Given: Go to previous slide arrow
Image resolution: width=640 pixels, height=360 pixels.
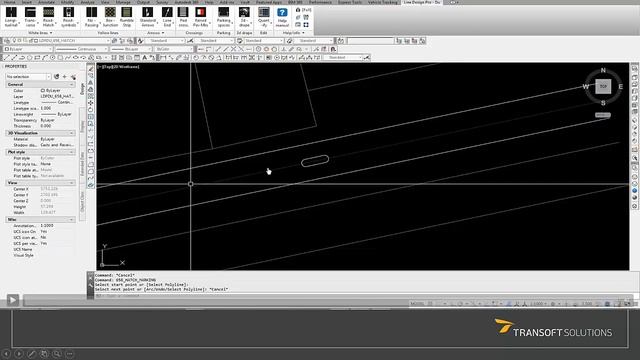Looking at the screenshot, I should 6,353.
